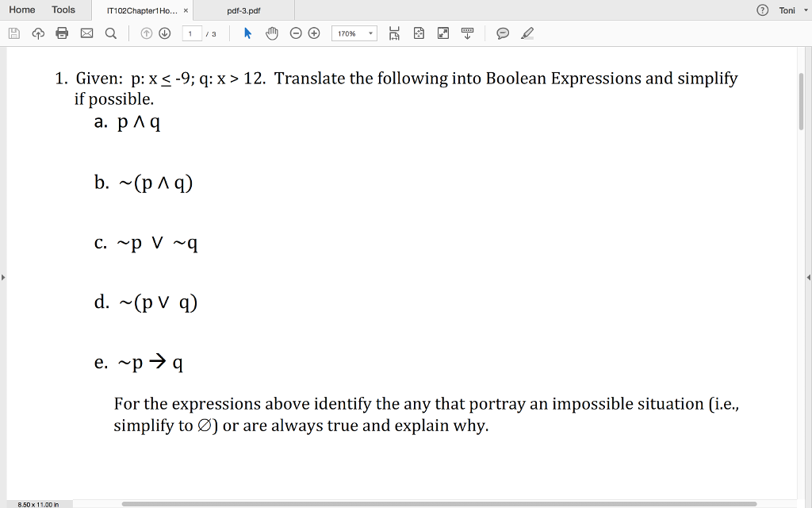Open the Print dialog

click(60, 33)
